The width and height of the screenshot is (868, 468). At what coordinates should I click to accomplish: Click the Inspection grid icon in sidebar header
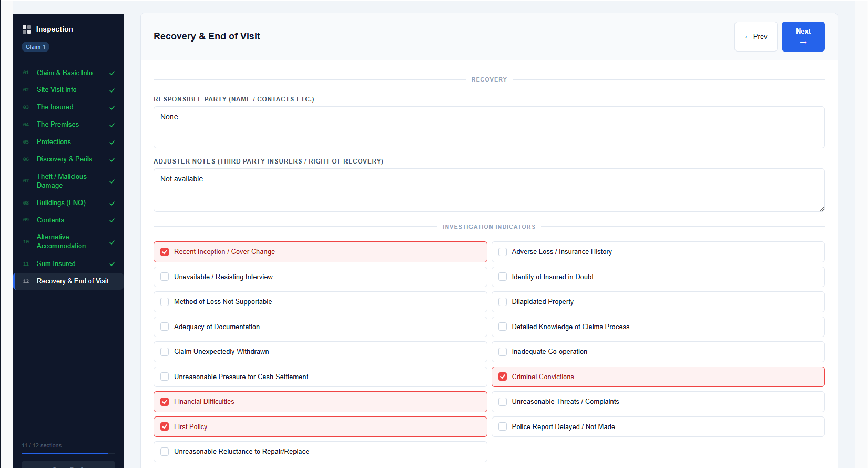click(27, 29)
